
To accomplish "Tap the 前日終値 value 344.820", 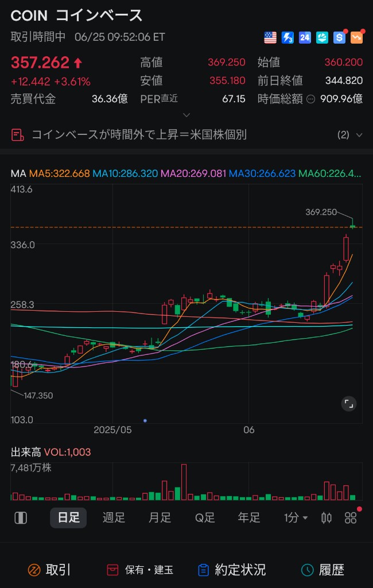I will (344, 80).
